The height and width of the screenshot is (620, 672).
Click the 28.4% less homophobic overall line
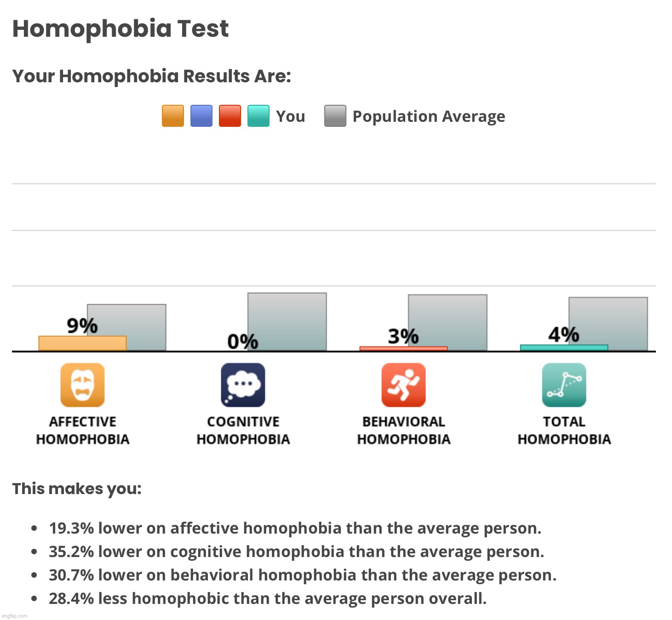click(267, 598)
